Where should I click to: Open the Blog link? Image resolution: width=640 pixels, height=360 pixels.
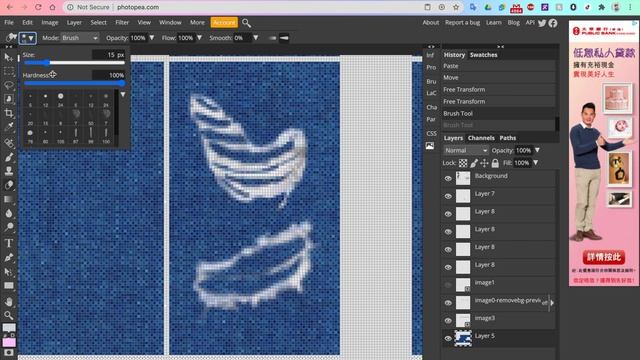coord(513,22)
